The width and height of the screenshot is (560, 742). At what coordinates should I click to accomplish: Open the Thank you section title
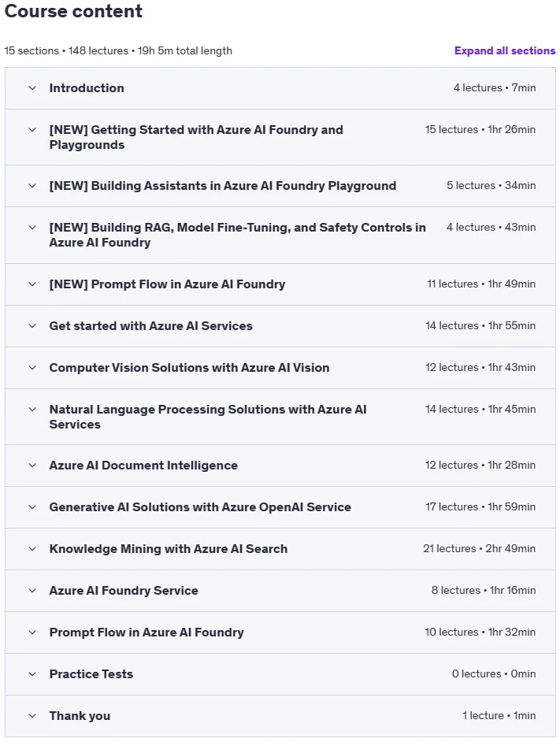(x=80, y=716)
